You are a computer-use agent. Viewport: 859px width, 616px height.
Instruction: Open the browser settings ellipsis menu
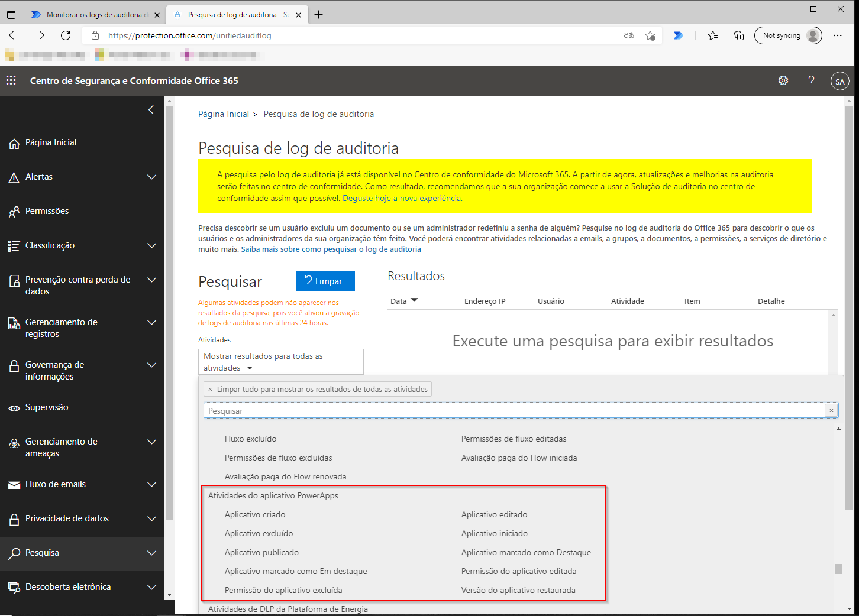(x=838, y=35)
